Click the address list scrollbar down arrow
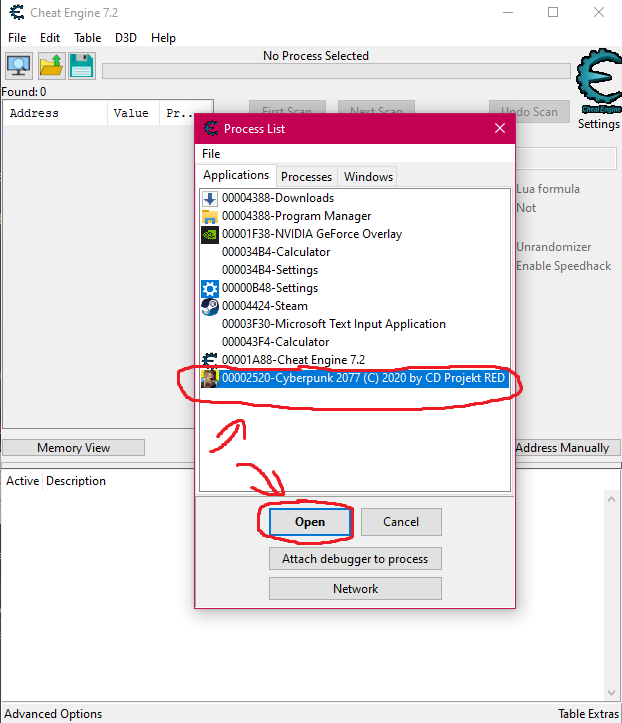 point(611,693)
